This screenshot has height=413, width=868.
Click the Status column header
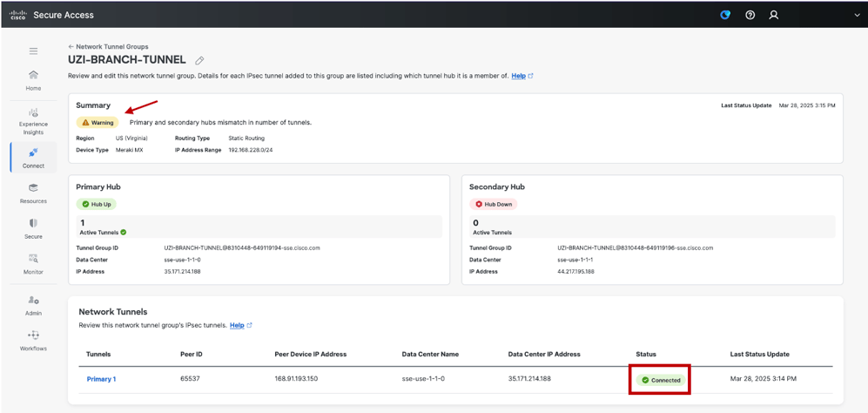(645, 355)
